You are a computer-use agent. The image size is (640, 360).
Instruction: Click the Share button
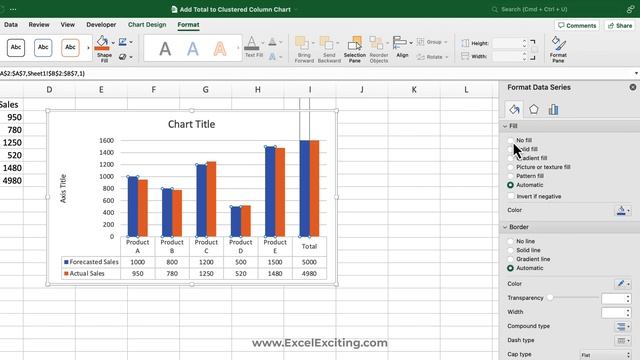(x=620, y=25)
